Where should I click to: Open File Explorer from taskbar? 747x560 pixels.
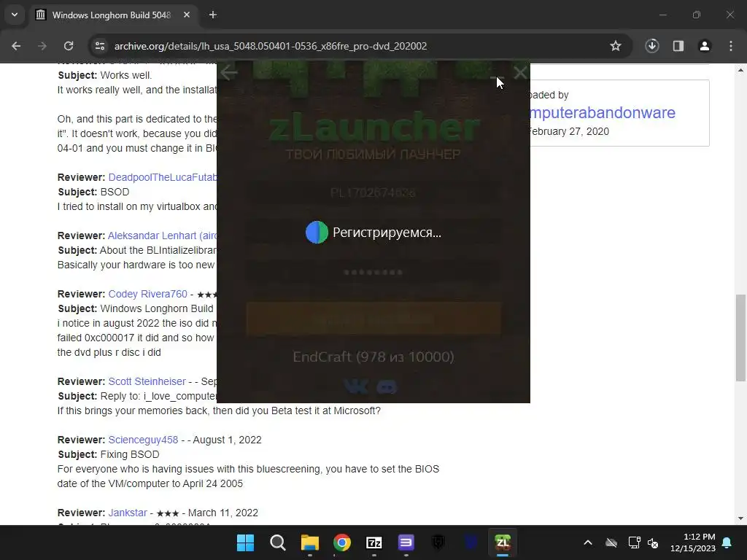(x=309, y=542)
